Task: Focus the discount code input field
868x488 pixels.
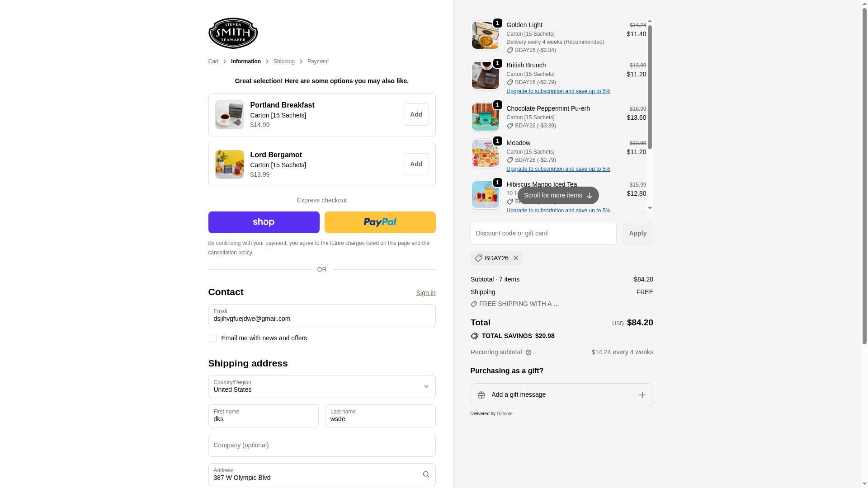Action: tap(543, 233)
